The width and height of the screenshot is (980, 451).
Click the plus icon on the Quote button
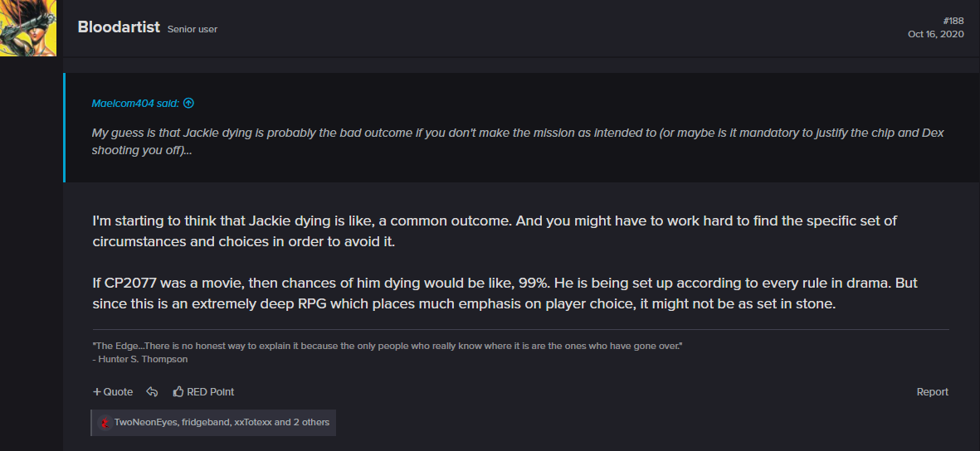pos(97,391)
